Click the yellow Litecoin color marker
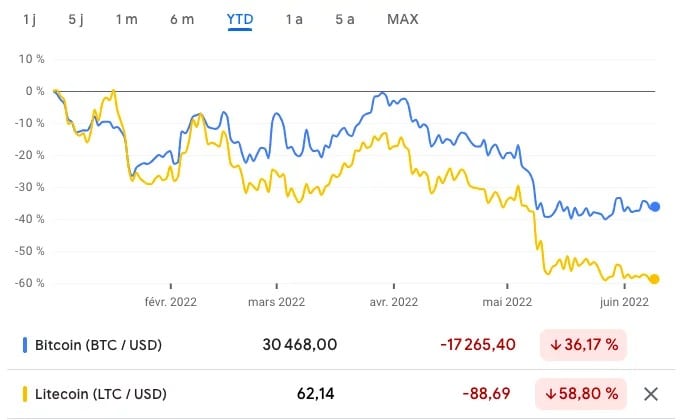 tap(25, 394)
